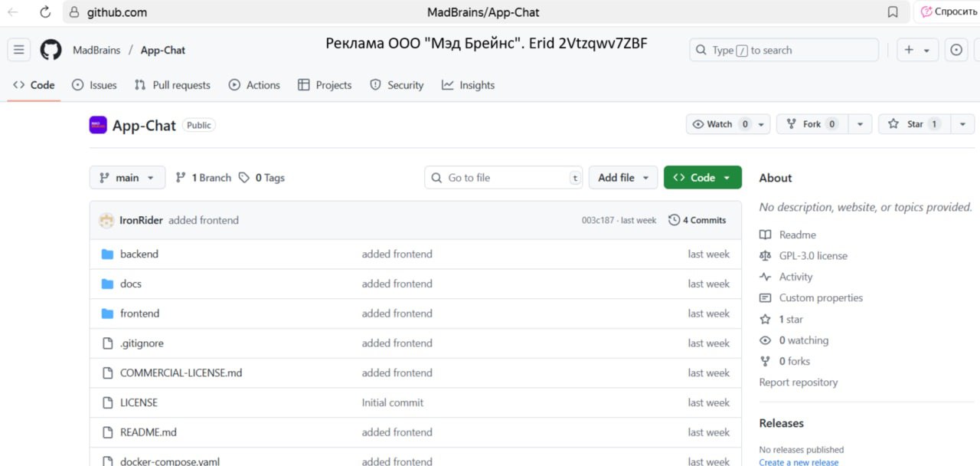Open the Watch notifications dropdown
Image resolution: width=980 pixels, height=466 pixels.
[x=728, y=124]
